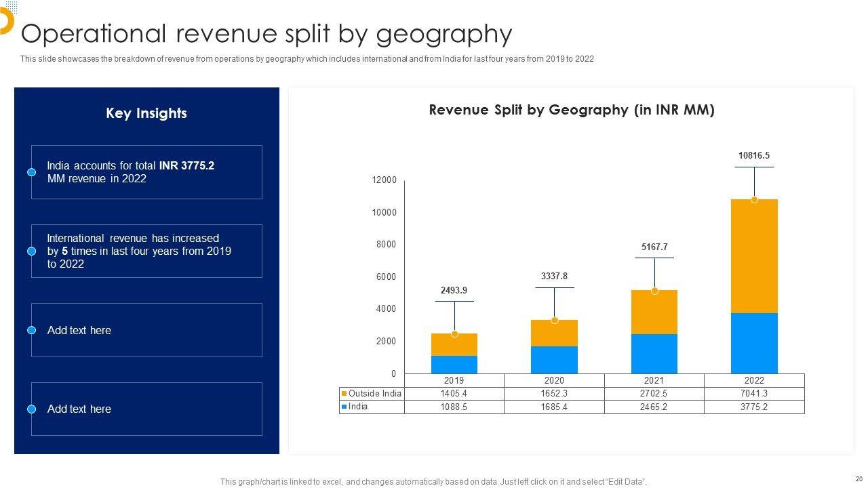Image resolution: width=868 pixels, height=488 pixels.
Task: Click the bullet dot beside India accounts insight
Action: point(31,172)
